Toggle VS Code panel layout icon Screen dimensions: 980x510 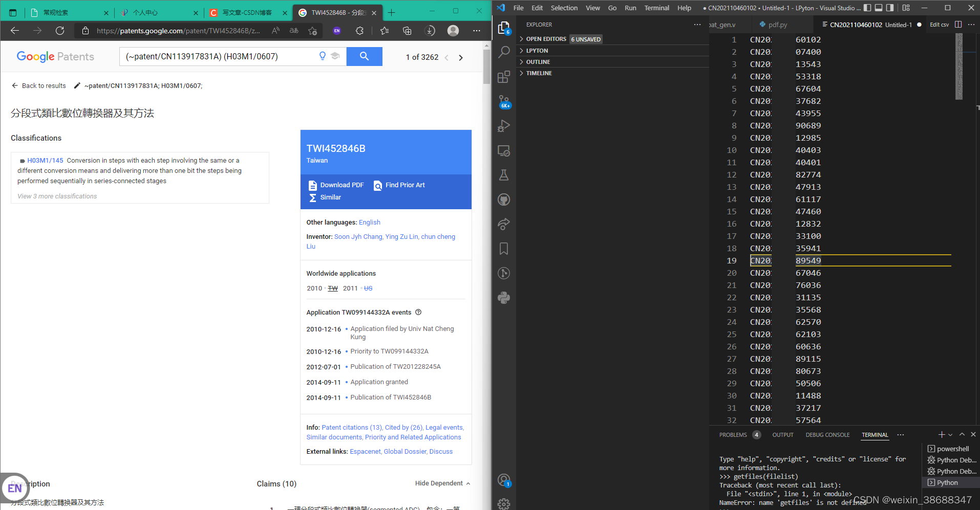tap(879, 8)
